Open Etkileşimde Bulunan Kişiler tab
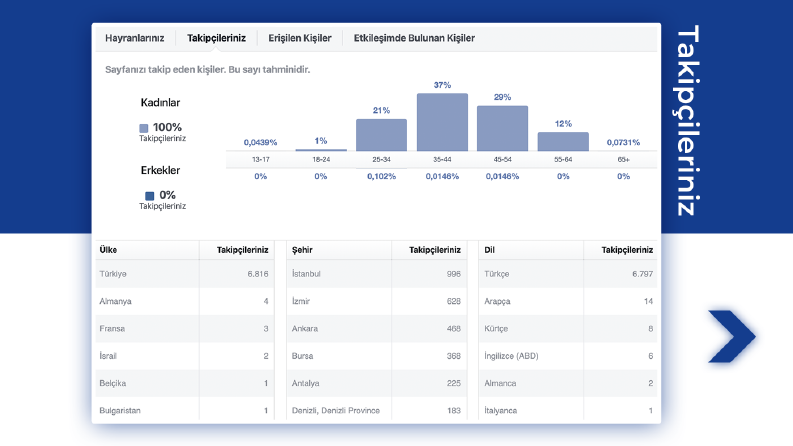Viewport: 793px width, 446px height. 414,38
